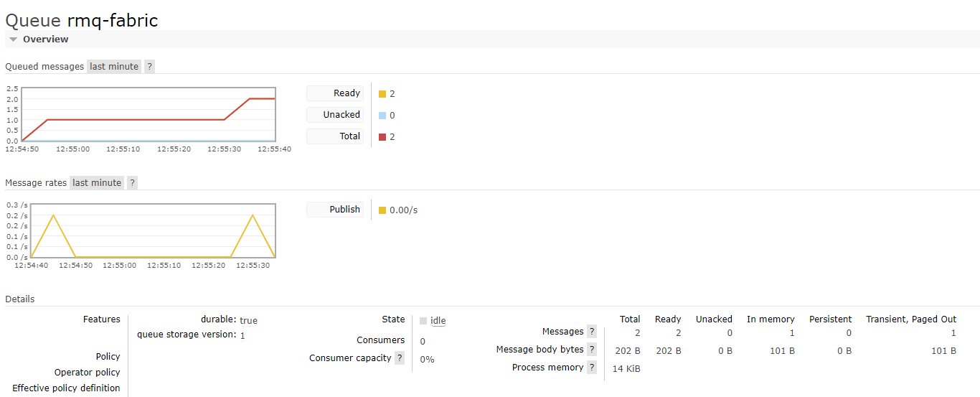Change Message rates 'last minute' range

(x=97, y=182)
